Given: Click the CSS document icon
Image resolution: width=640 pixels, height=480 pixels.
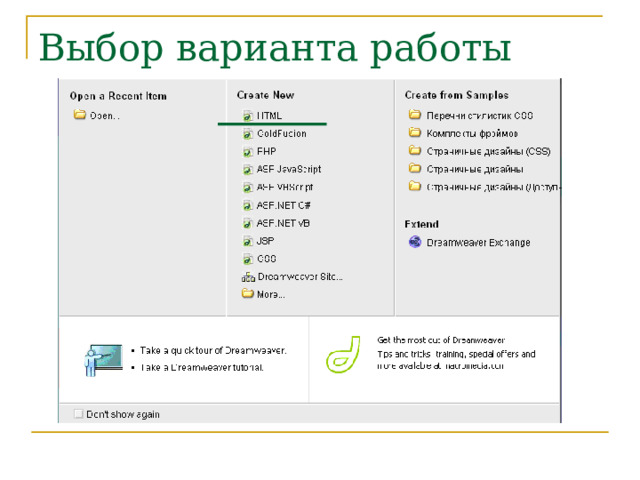Looking at the screenshot, I should click(x=247, y=259).
